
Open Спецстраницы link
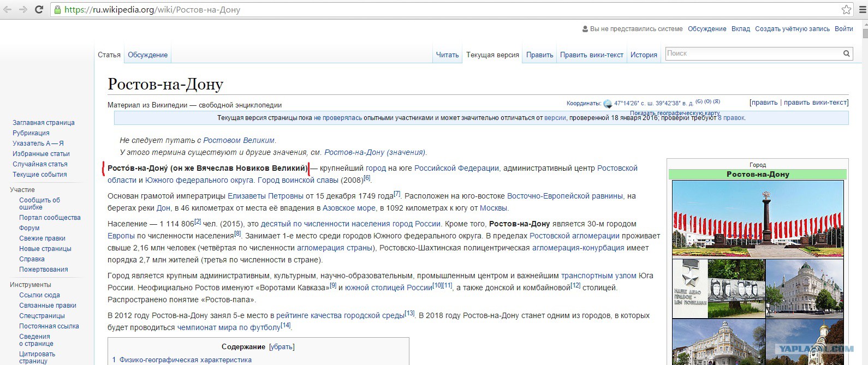[x=42, y=316]
